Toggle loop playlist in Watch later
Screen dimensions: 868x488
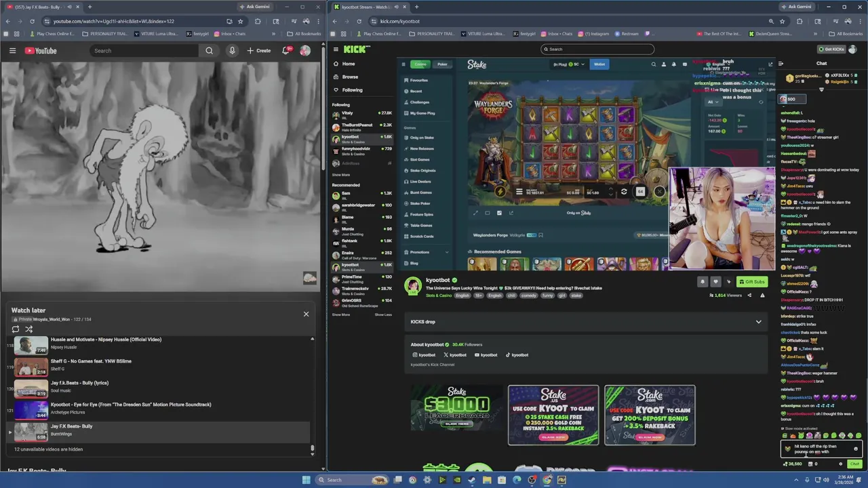[16, 329]
